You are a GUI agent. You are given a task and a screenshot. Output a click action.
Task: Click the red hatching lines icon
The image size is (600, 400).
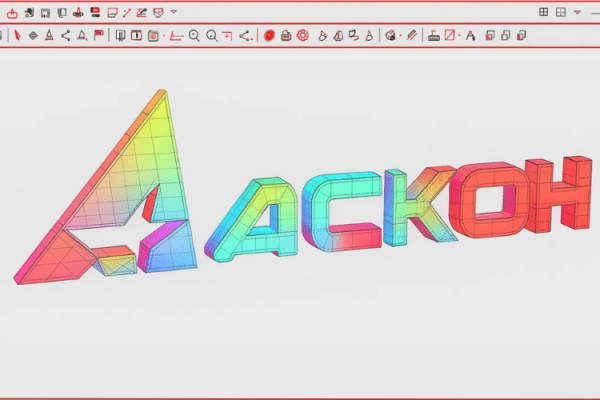click(412, 36)
